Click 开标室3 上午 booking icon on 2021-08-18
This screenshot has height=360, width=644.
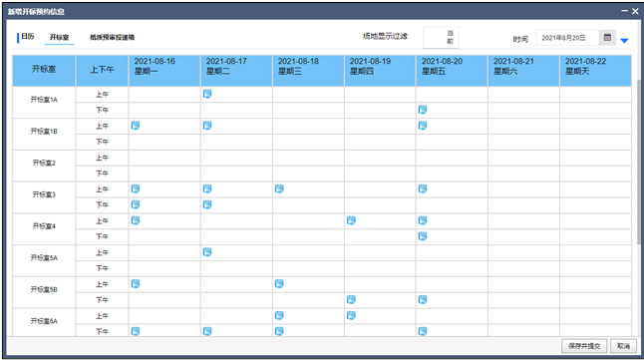279,188
